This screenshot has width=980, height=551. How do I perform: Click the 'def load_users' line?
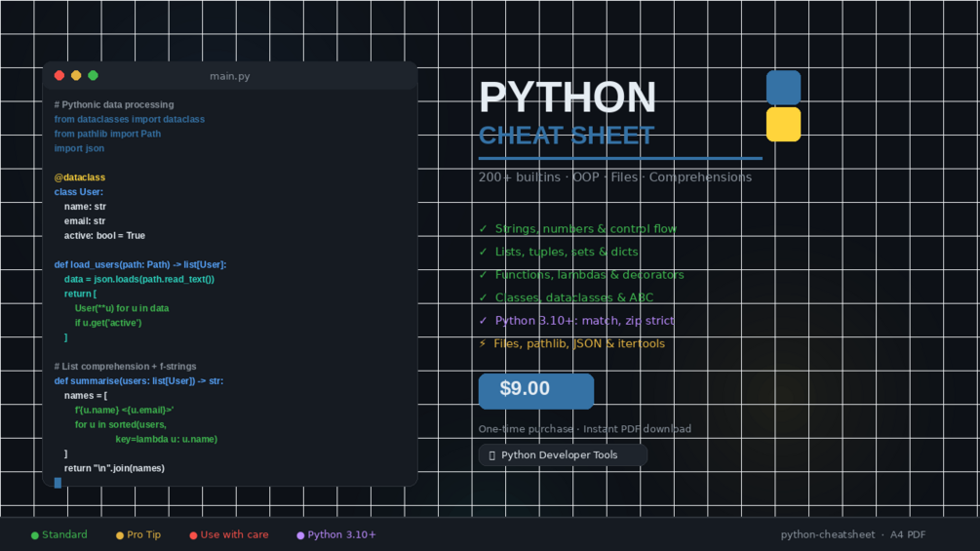point(140,265)
